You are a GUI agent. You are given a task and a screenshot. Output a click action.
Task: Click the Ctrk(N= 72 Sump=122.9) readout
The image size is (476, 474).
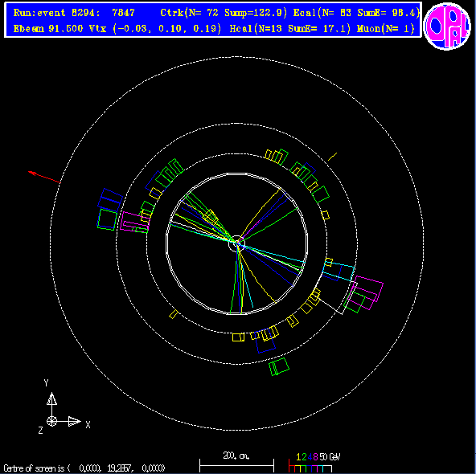pos(224,13)
